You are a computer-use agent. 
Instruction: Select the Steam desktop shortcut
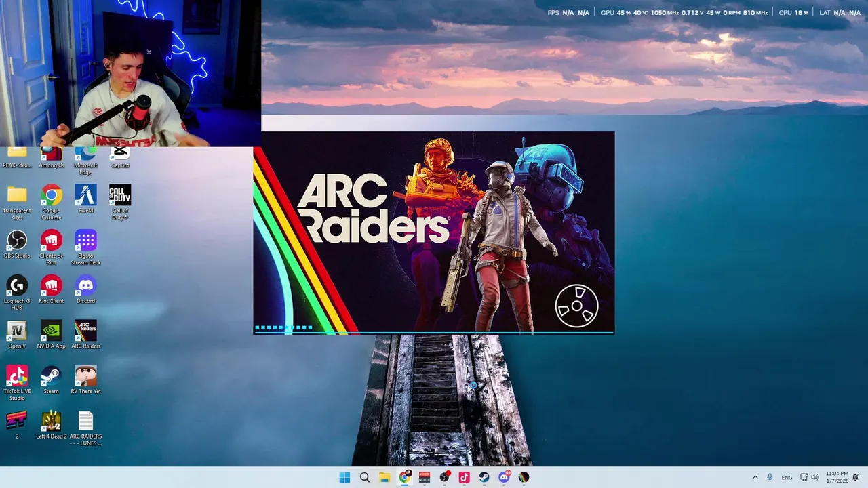pyautogui.click(x=52, y=380)
